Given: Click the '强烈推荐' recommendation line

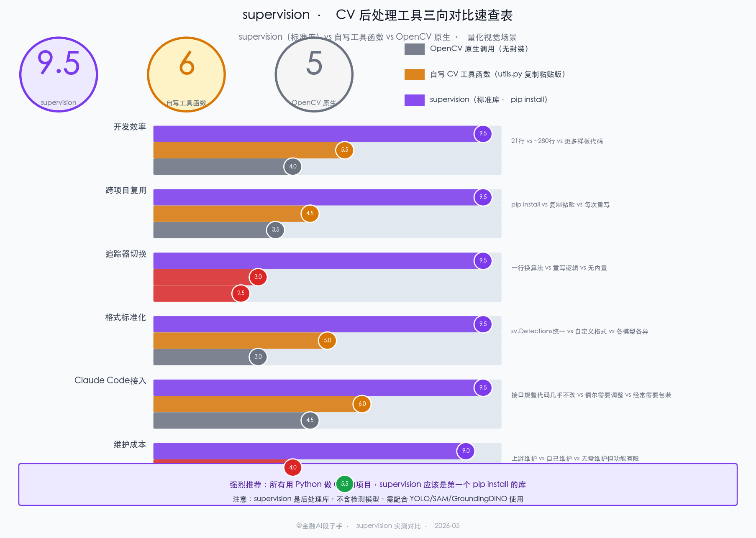Looking at the screenshot, I should [378, 484].
